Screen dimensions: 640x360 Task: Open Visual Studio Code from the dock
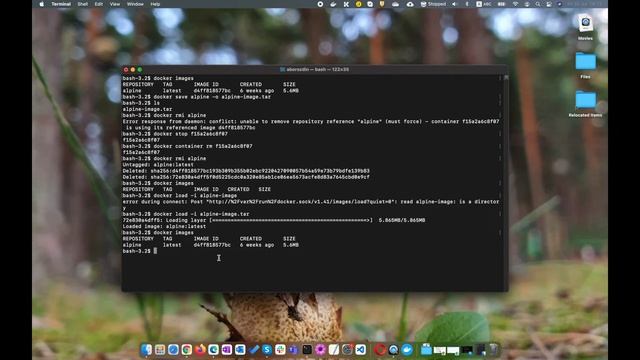[x=360, y=349]
